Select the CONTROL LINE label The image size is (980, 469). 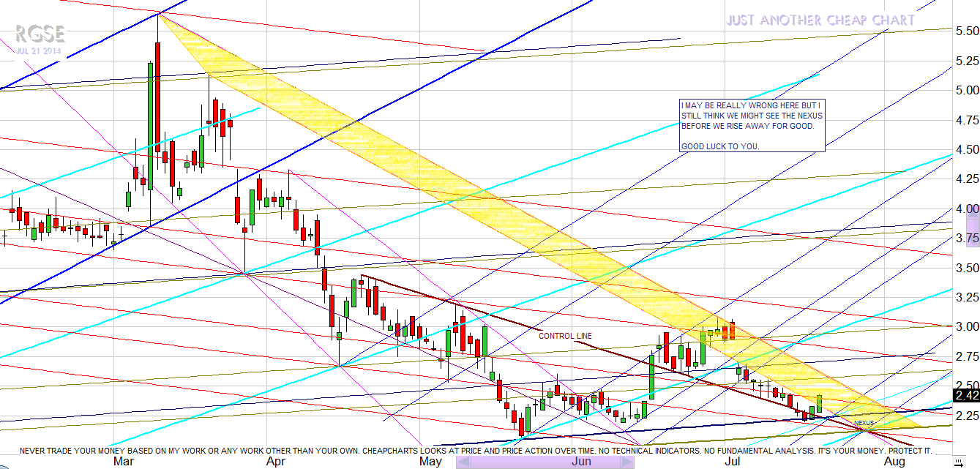565,336
